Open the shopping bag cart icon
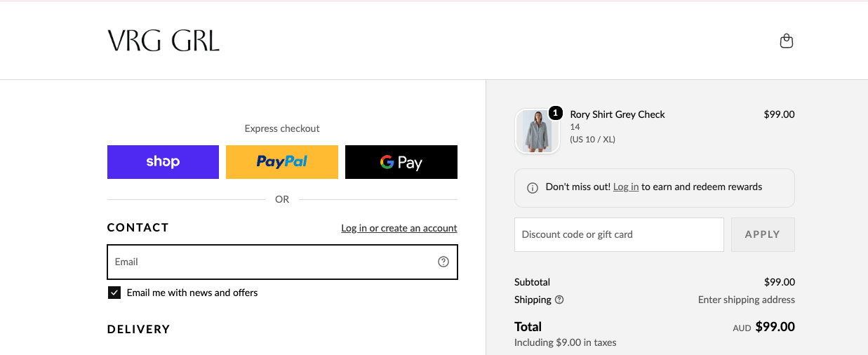 coord(787,41)
